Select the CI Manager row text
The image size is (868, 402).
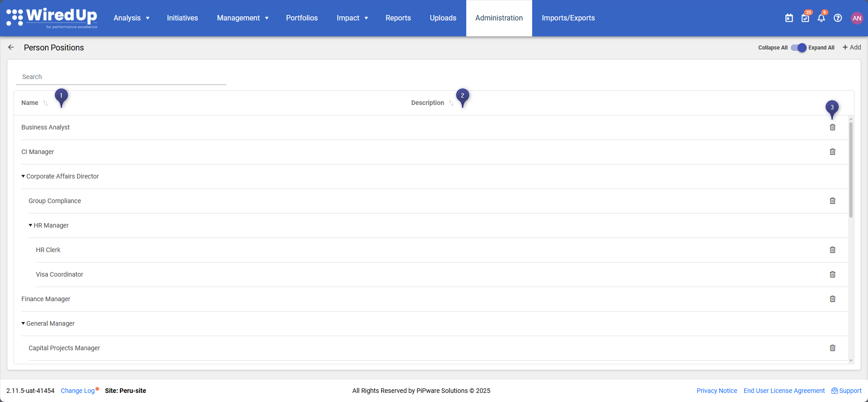click(x=38, y=152)
